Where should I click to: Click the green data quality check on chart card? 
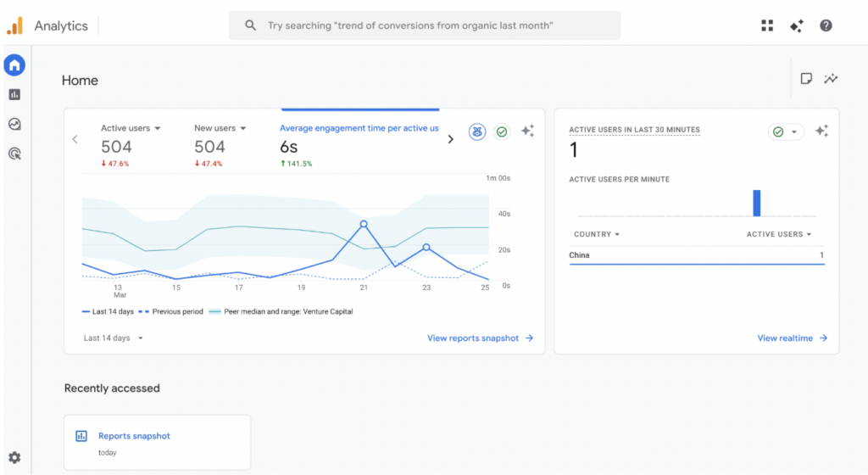(502, 131)
